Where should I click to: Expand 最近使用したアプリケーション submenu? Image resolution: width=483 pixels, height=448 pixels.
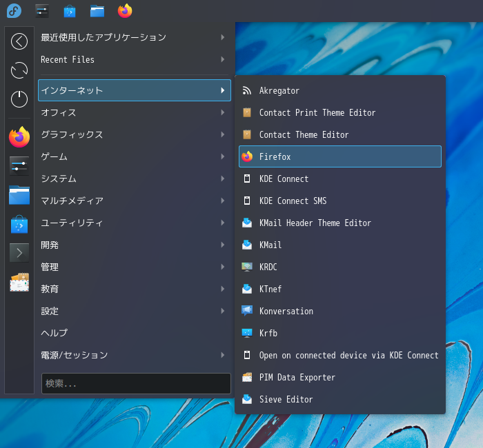[135, 37]
